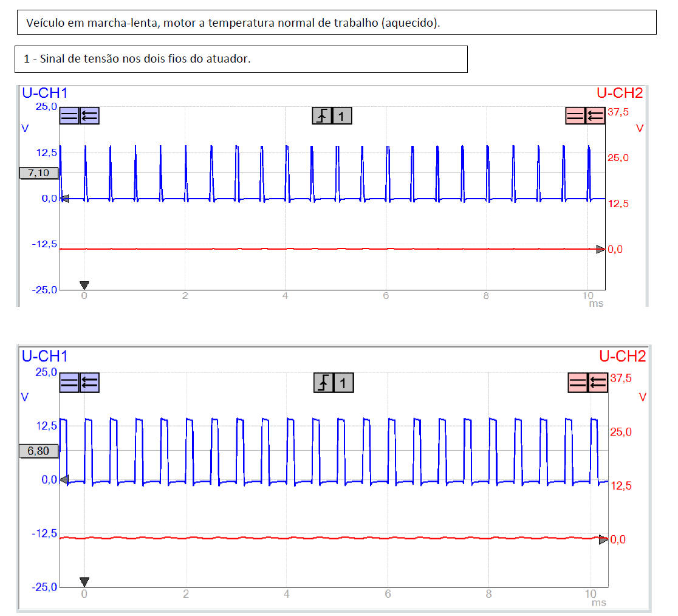This screenshot has width=678, height=616.
Task: Click the blue CH1 DC coupling icon in lower chart
Action: (69, 383)
